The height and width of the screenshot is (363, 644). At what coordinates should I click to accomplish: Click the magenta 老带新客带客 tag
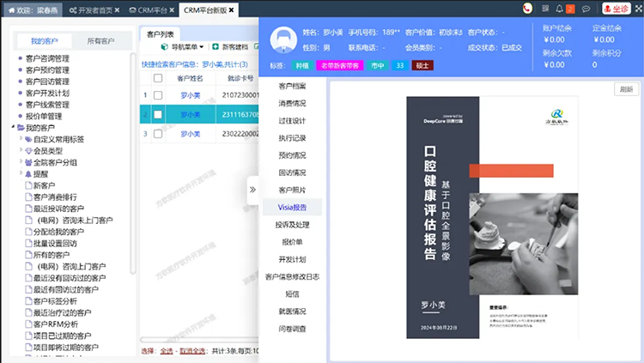(x=340, y=65)
